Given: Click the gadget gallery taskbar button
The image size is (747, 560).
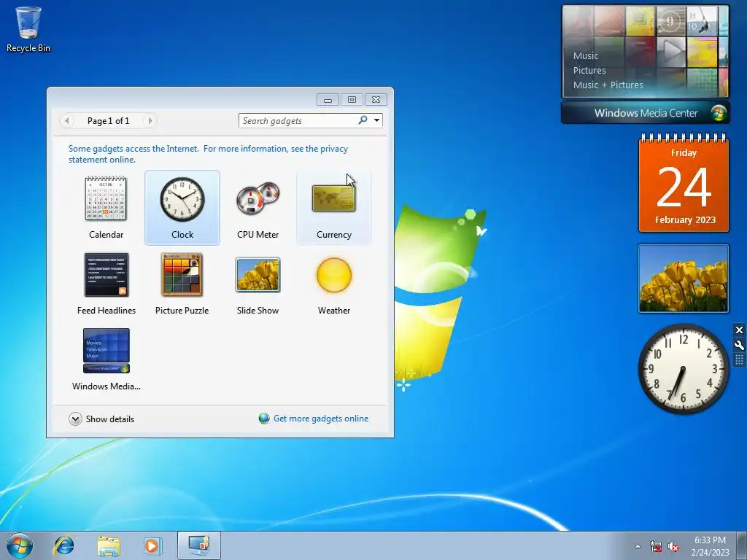Looking at the screenshot, I should point(198,545).
